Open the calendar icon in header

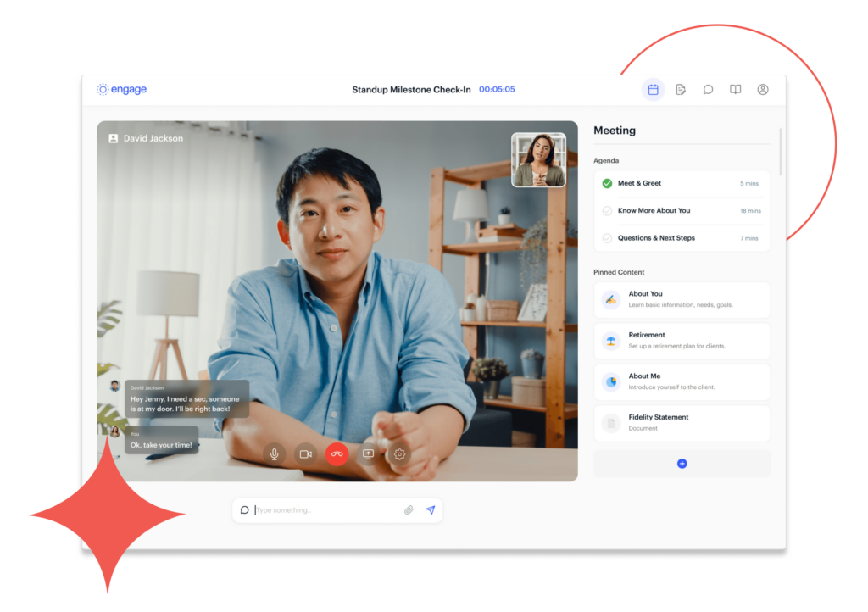(x=653, y=90)
